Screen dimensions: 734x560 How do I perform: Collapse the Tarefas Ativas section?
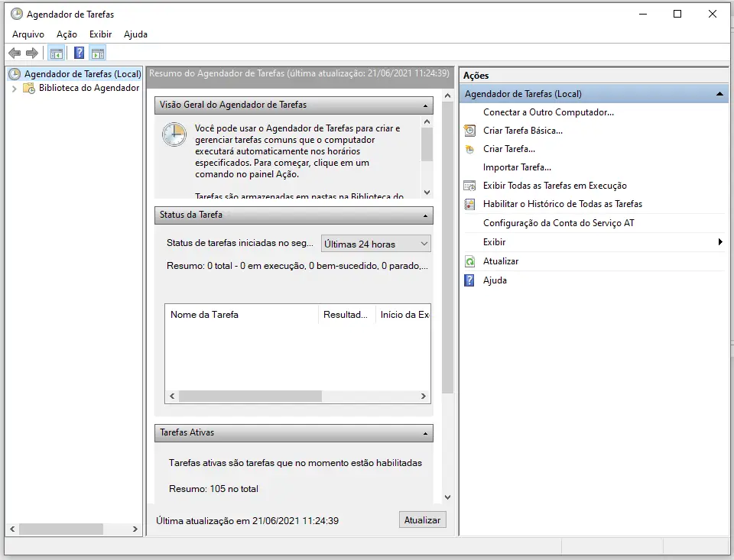(x=426, y=433)
